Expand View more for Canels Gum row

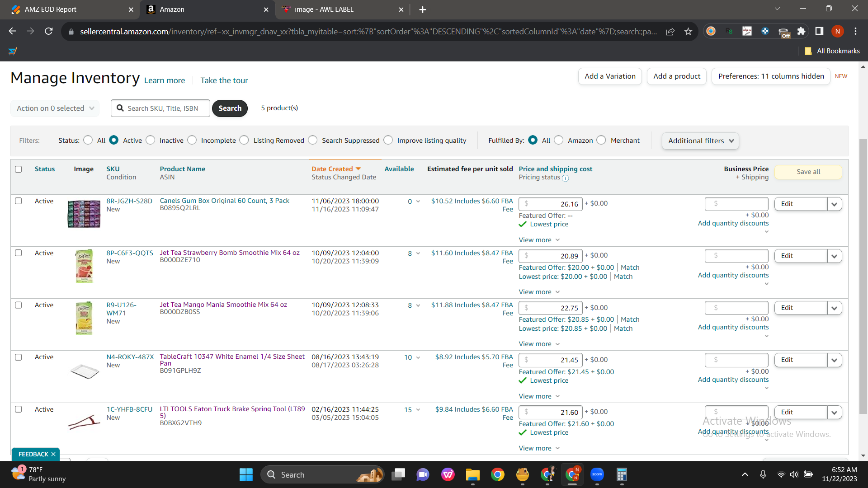tap(539, 240)
